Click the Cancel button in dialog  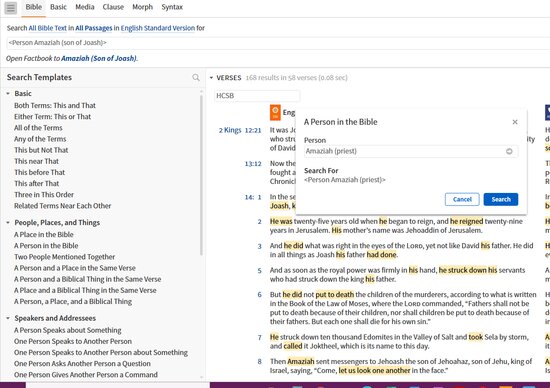pos(462,199)
